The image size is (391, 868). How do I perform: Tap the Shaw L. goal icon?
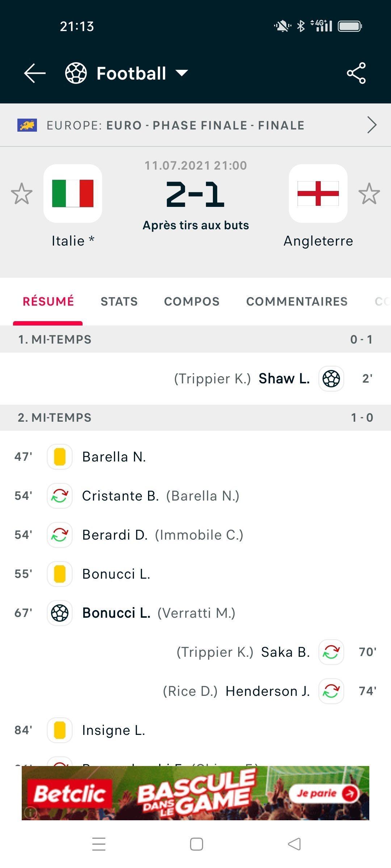(x=331, y=379)
